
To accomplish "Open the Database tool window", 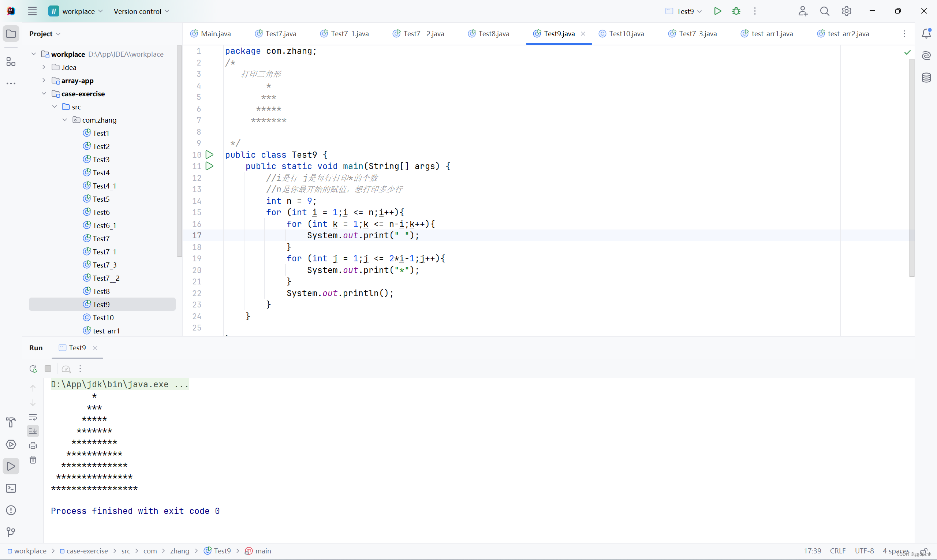I will coord(926,78).
